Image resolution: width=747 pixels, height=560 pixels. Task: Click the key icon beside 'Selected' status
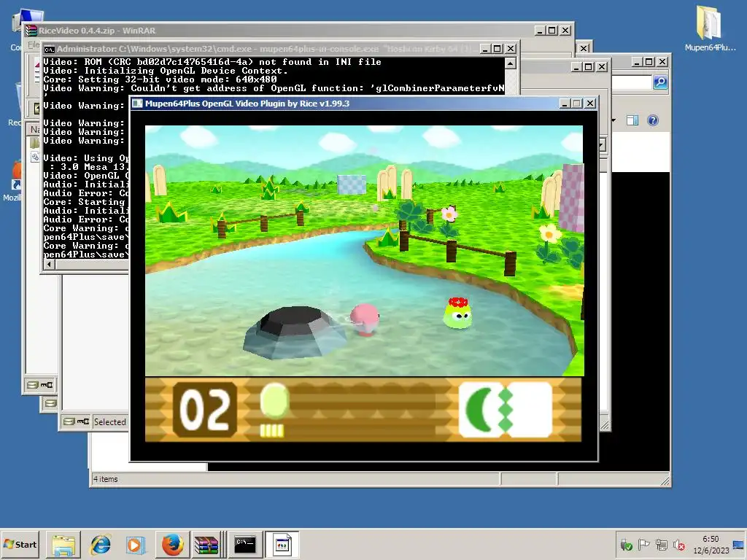[83, 421]
